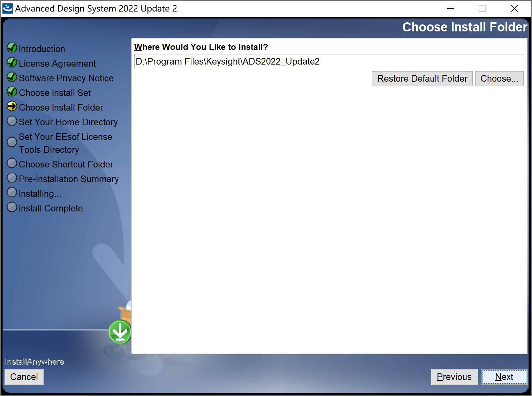Screen dimensions: 532x396
Task: Click the 'Where Would You Like to Install?' heading
Action: pos(201,47)
